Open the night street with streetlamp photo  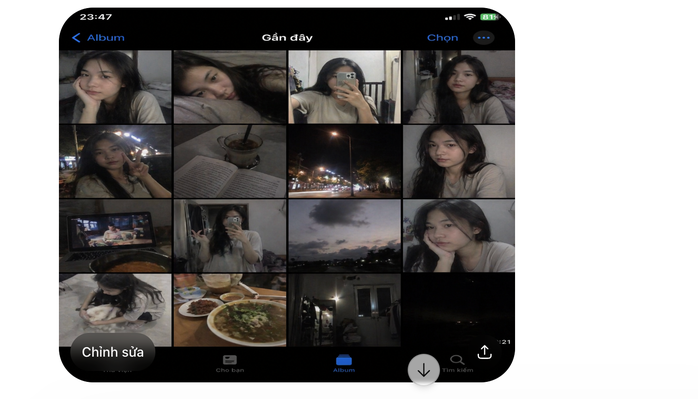click(x=345, y=161)
